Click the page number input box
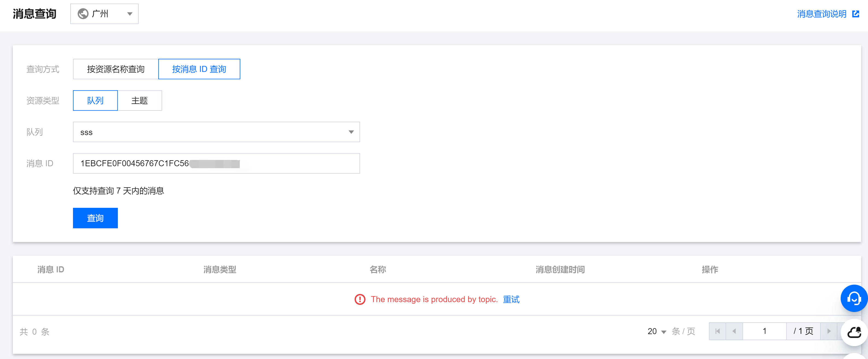The height and width of the screenshot is (359, 868). [764, 331]
